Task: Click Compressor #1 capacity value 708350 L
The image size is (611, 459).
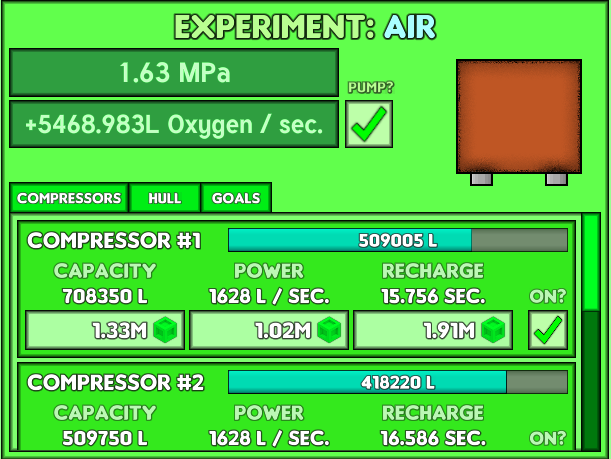Action: click(105, 296)
